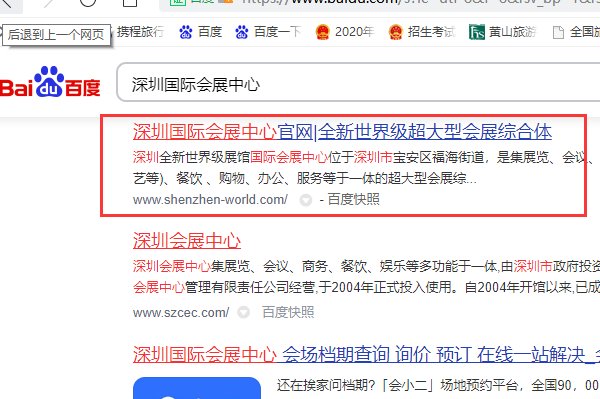Image resolution: width=600 pixels, height=399 pixels.
Task: Click snippet text 深圳全新世界级展馆
Action: pos(191,157)
